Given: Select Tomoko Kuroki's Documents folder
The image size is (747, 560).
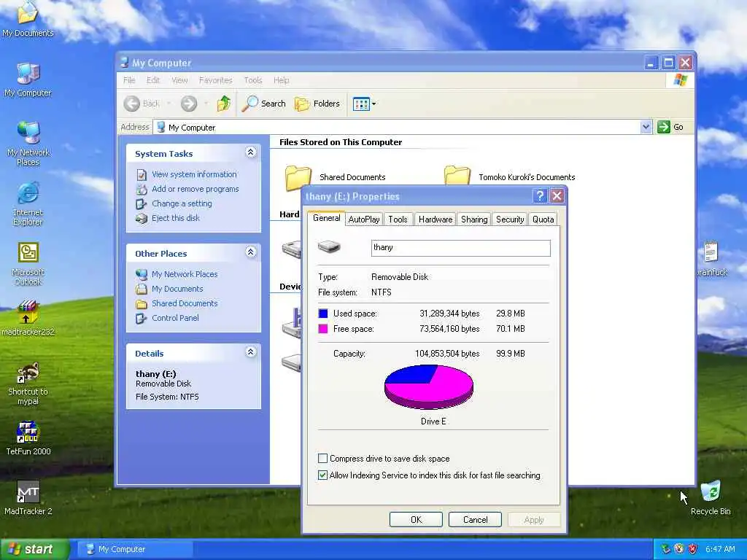Looking at the screenshot, I should click(510, 177).
